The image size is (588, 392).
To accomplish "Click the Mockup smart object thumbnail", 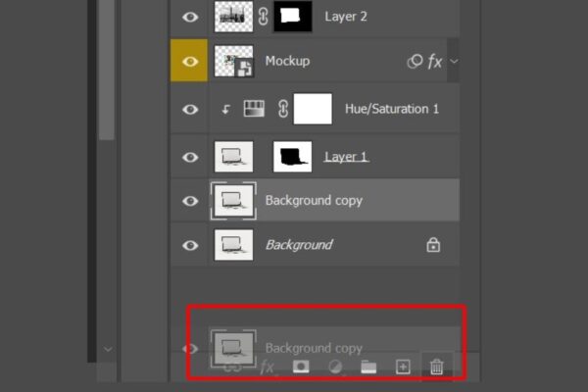I will tap(233, 62).
